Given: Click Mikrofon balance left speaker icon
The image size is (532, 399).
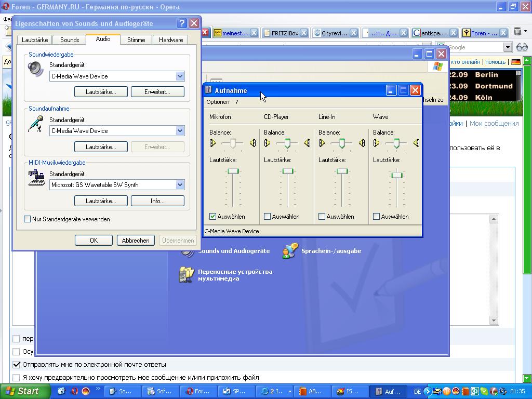Looking at the screenshot, I should [x=212, y=143].
